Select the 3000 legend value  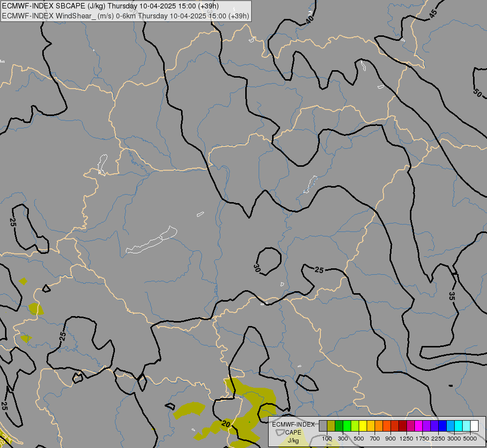click(454, 439)
